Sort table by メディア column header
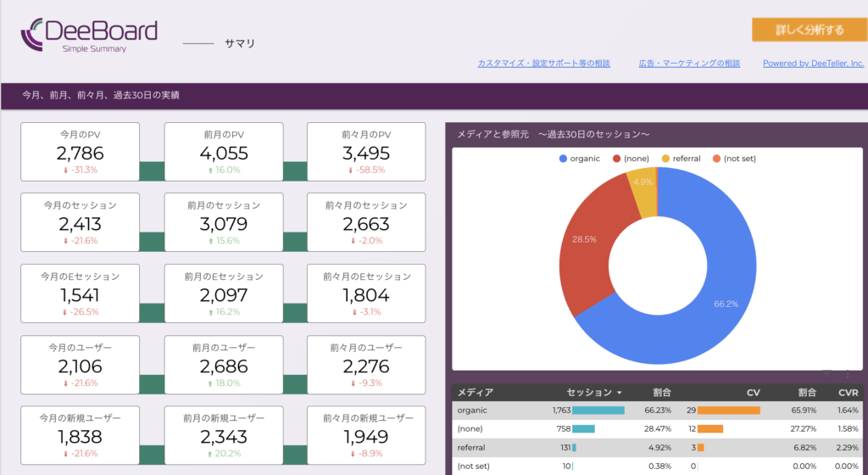868x475 pixels. [x=475, y=393]
